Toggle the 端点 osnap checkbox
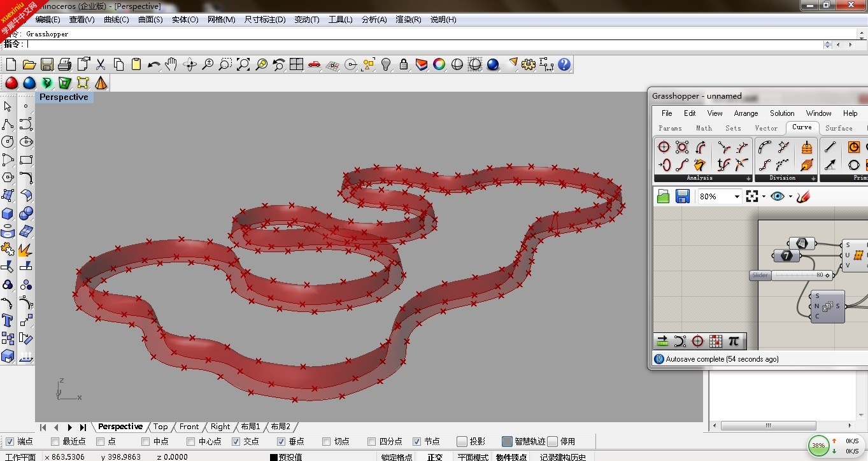Viewport: 868px width, 461px height. [x=10, y=441]
